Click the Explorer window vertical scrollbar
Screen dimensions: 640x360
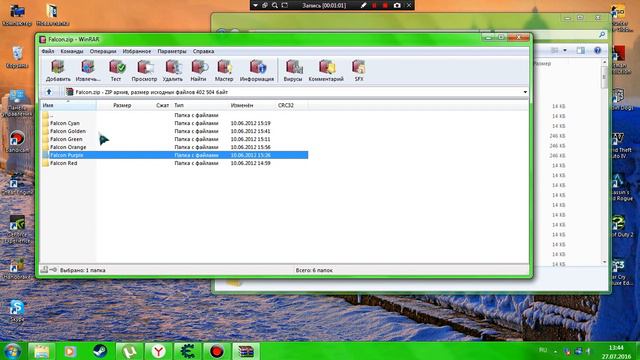coord(604,162)
